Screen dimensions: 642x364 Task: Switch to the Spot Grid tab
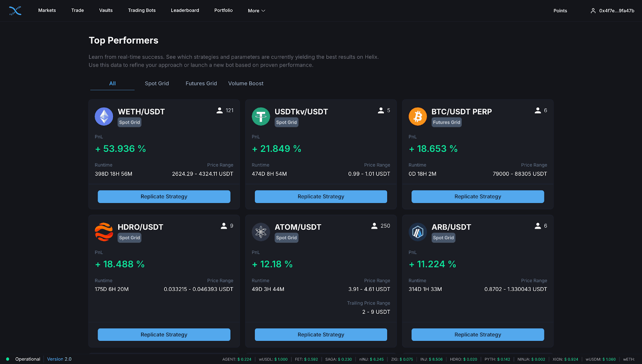click(157, 83)
